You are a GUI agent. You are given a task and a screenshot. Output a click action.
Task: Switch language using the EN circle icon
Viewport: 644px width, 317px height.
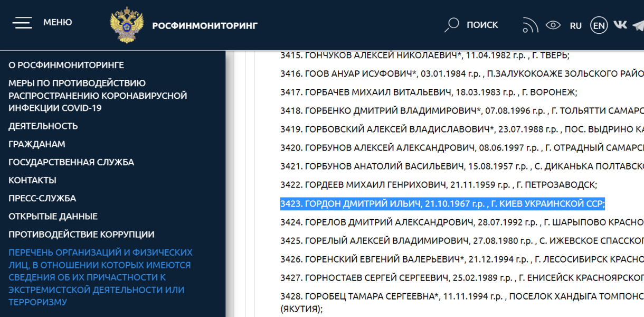pos(599,25)
